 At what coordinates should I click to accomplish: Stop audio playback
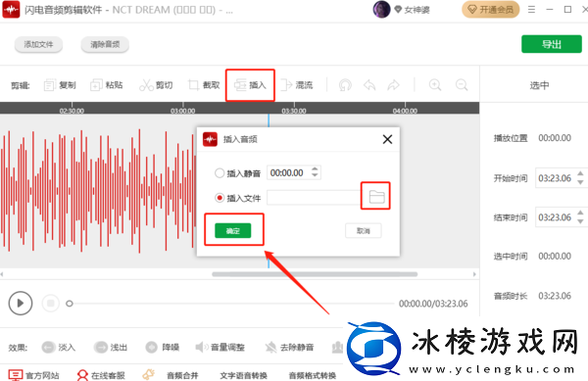[x=51, y=303]
